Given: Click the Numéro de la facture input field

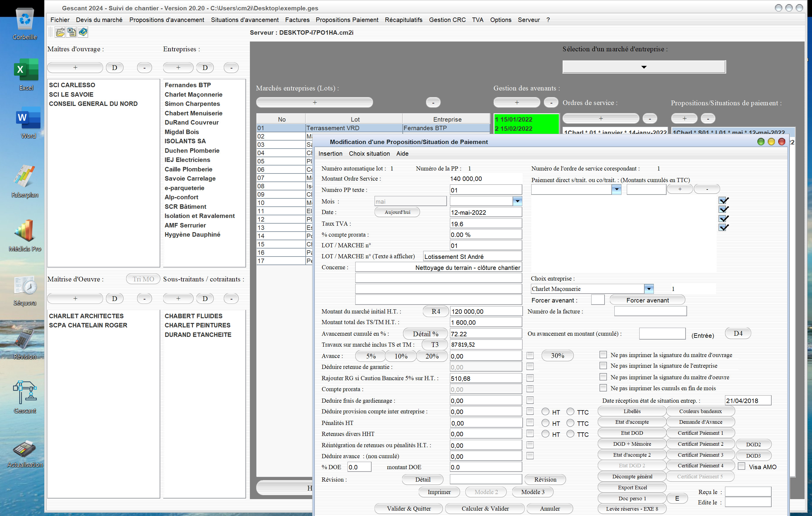Looking at the screenshot, I should [650, 311].
